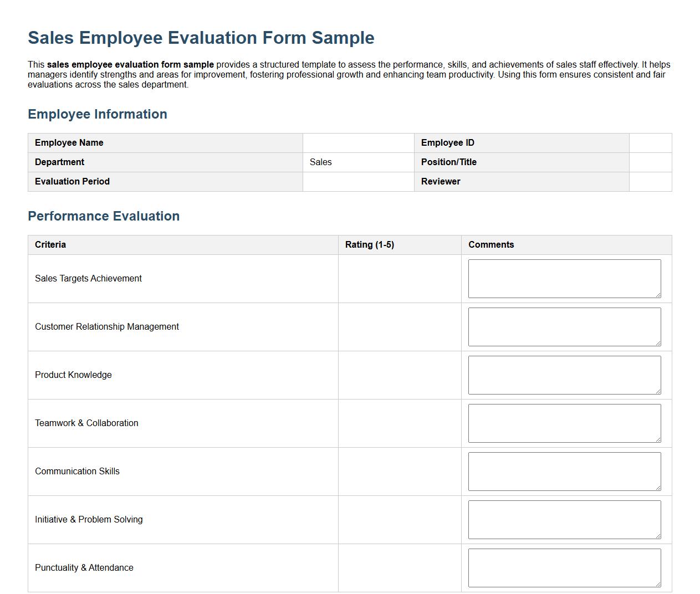Select the Employee Information section heading
Image resolution: width=700 pixels, height=594 pixels.
coord(98,114)
